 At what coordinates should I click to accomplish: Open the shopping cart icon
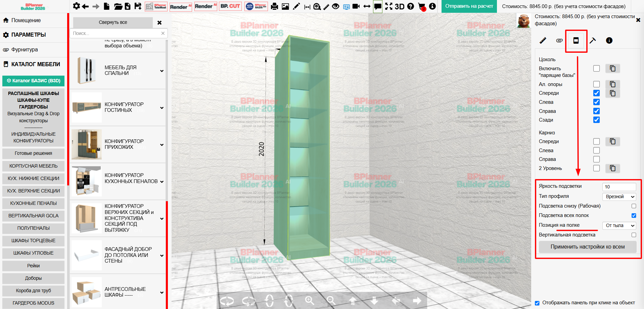(x=422, y=7)
